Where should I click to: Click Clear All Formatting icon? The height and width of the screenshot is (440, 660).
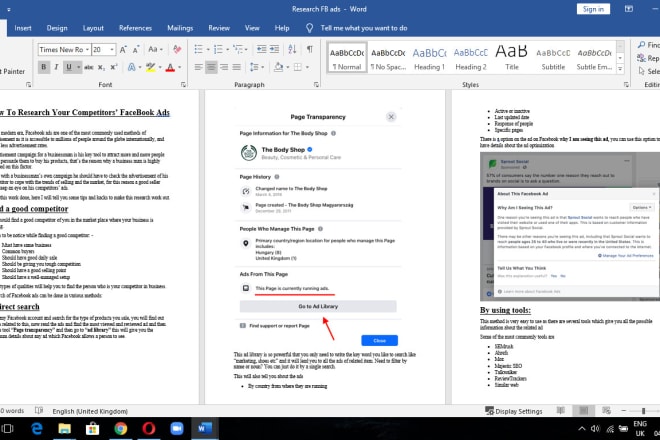[177, 49]
